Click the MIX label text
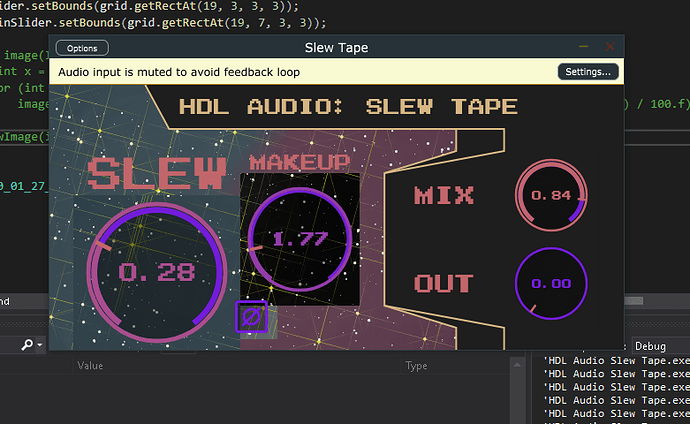Screen dimensions: 690x424 pos(444,195)
